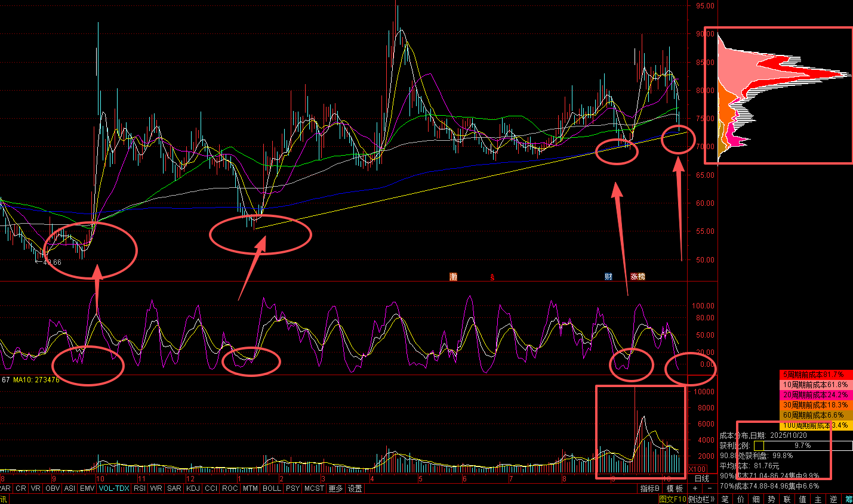Open the 设置 indicator settings

click(355, 488)
